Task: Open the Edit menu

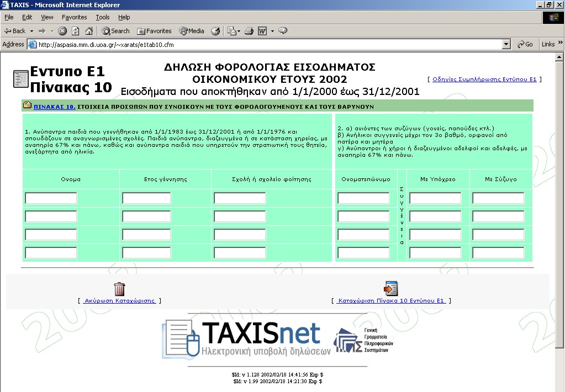Action: pos(27,17)
